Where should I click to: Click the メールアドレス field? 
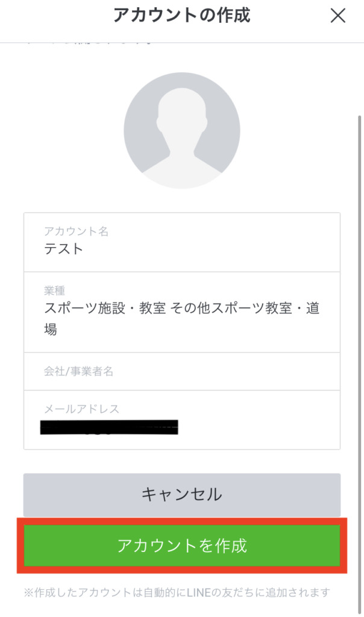(x=181, y=419)
